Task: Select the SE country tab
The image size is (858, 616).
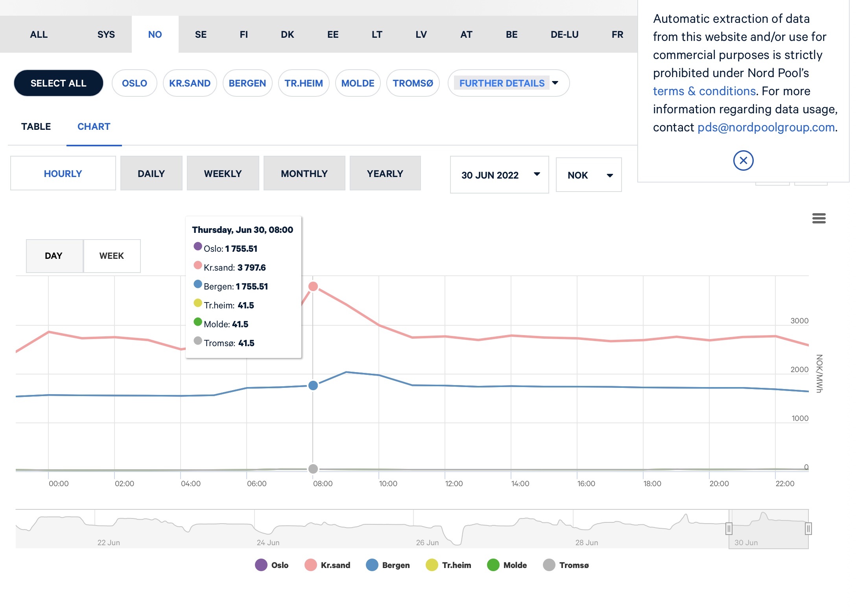Action: (201, 34)
